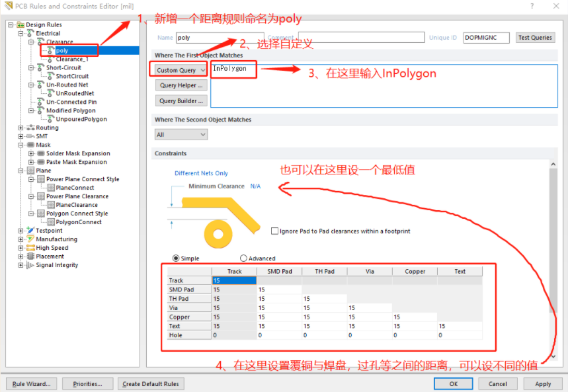Image resolution: width=568 pixels, height=392 pixels.
Task: Click the Query Helper button
Action: point(181,85)
